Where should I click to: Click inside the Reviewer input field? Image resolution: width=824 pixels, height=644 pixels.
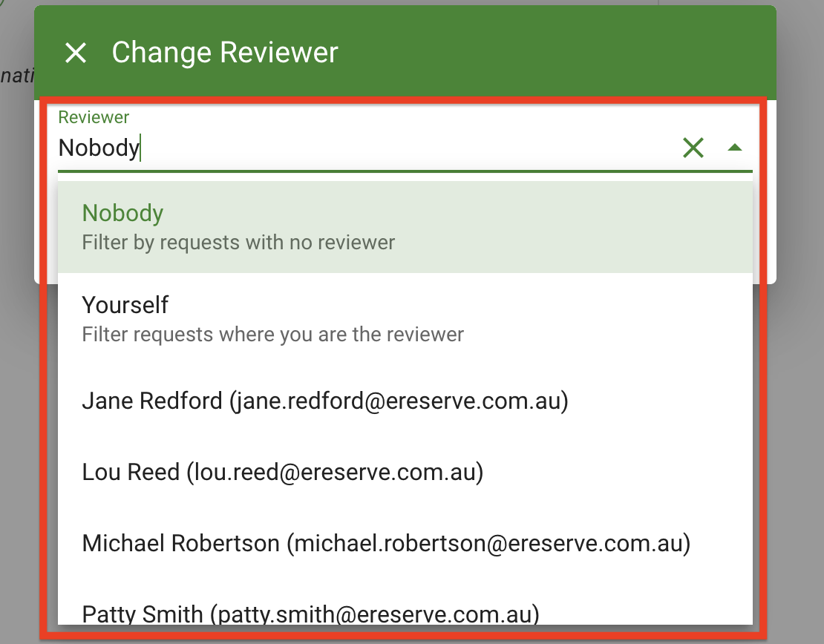297,147
